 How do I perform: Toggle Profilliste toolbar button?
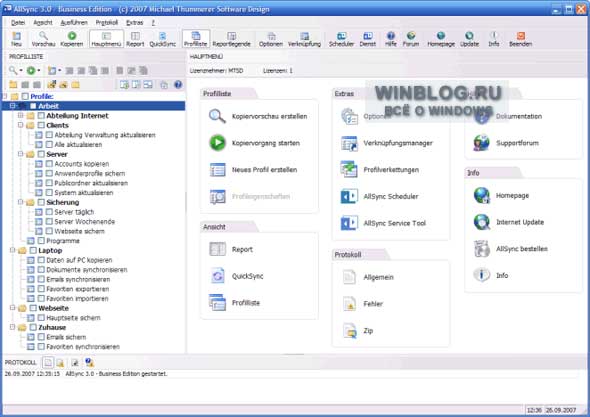point(196,39)
